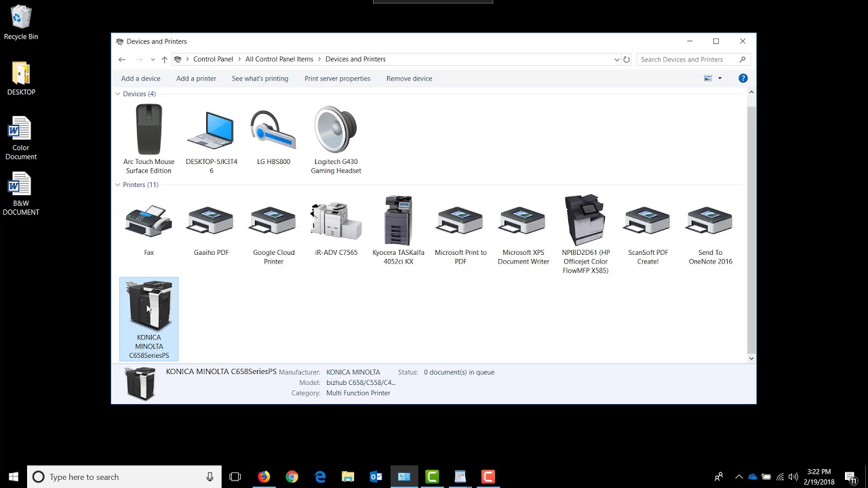Click the change your view button

tap(708, 79)
